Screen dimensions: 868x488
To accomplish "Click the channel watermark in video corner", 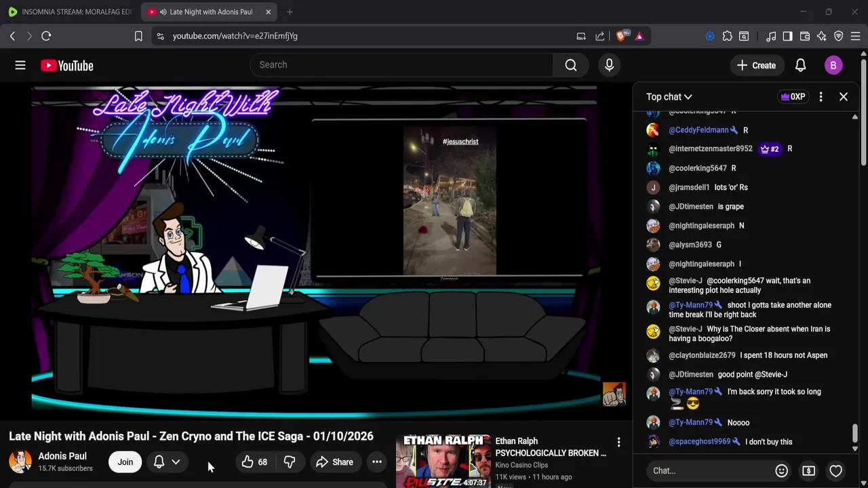I will [614, 394].
